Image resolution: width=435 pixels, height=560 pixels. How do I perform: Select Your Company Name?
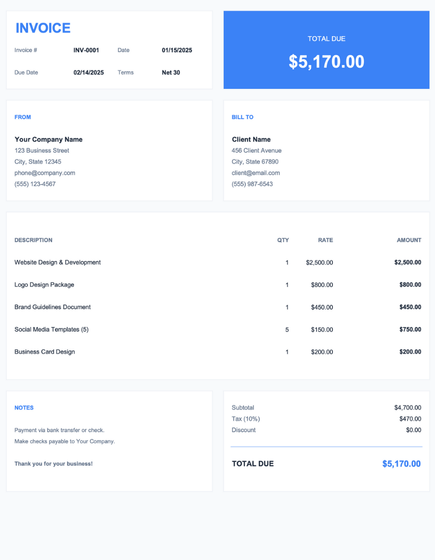(49, 139)
